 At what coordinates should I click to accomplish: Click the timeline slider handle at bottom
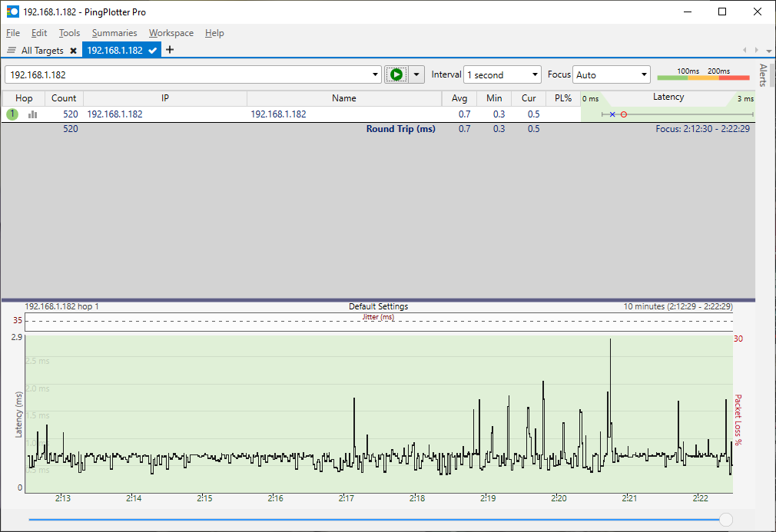click(x=725, y=520)
